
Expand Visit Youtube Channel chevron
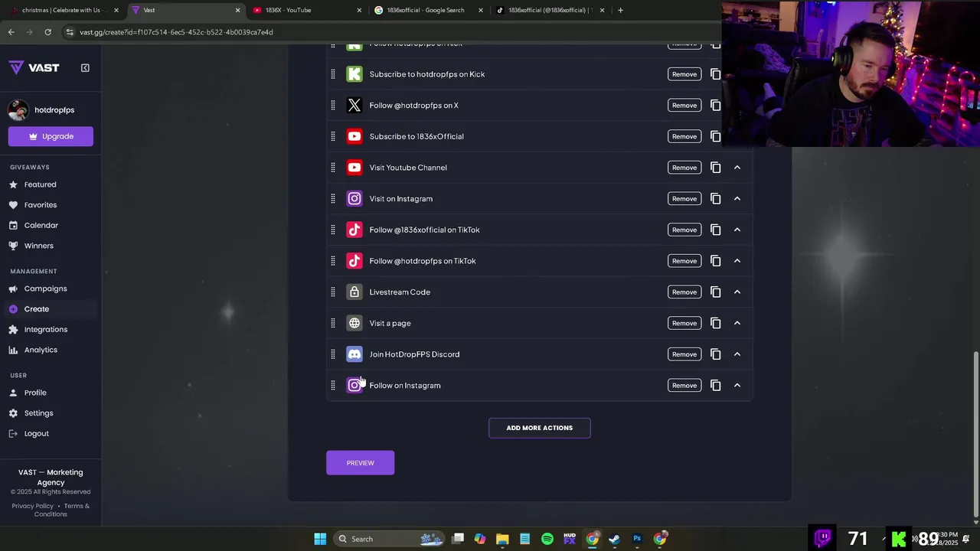point(737,168)
